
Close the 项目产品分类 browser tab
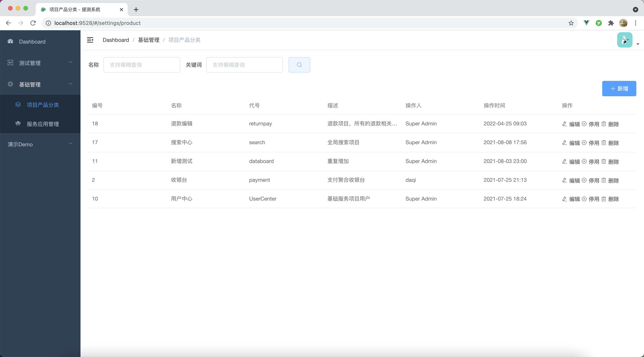click(122, 10)
